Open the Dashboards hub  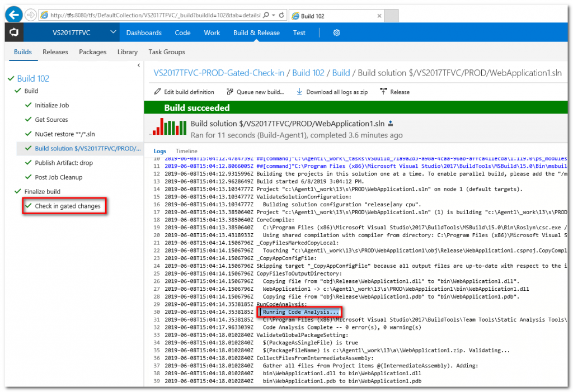coord(144,32)
